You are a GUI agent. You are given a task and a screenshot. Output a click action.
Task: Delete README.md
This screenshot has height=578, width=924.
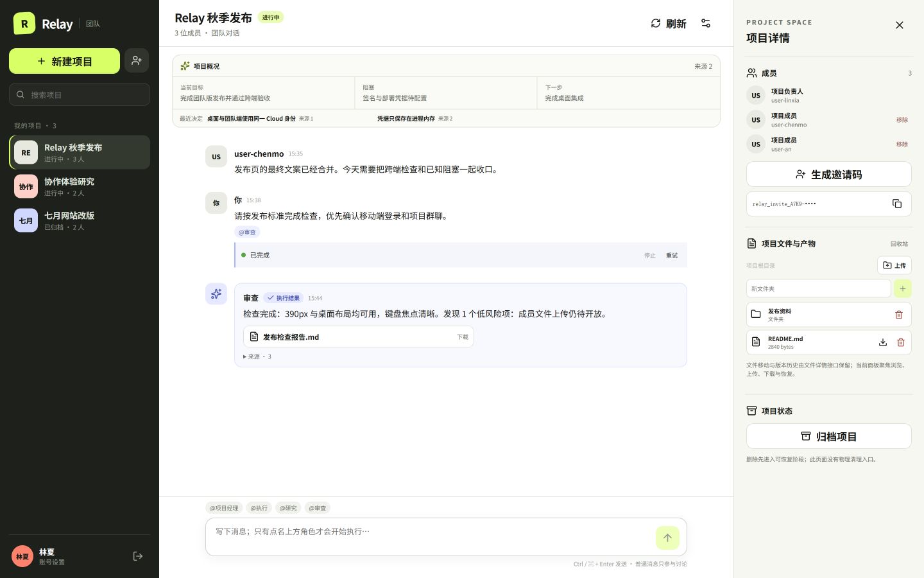(x=901, y=342)
